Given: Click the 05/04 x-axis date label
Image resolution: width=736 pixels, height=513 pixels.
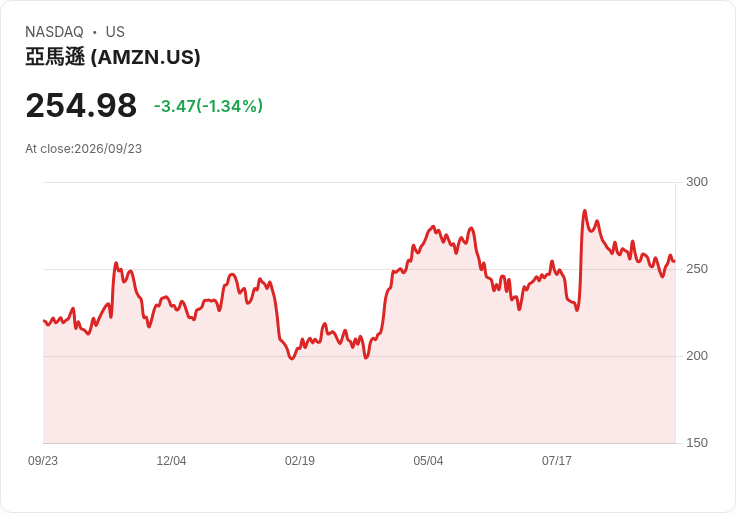Looking at the screenshot, I should (x=428, y=461).
